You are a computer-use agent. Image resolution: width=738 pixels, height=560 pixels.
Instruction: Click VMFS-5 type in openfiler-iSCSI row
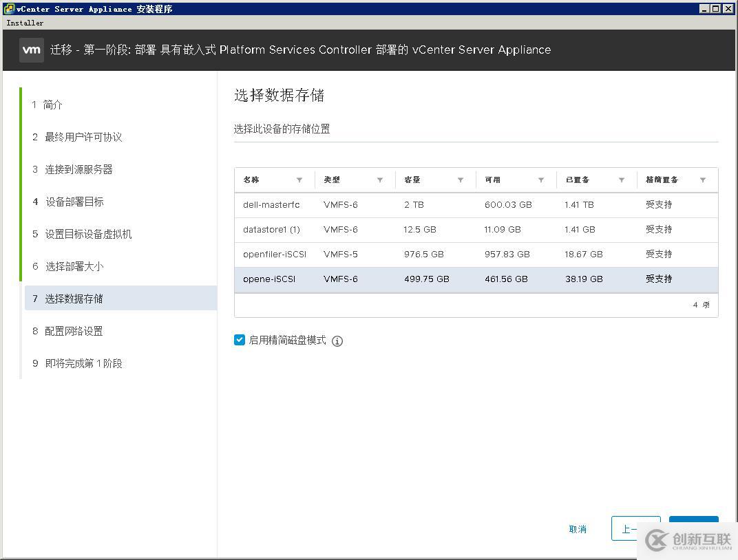click(x=340, y=255)
